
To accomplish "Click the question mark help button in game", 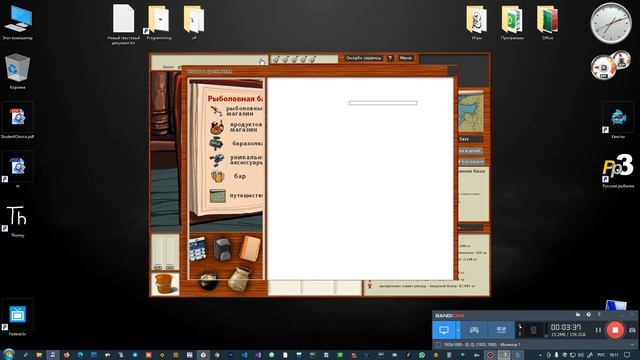I will (x=390, y=58).
